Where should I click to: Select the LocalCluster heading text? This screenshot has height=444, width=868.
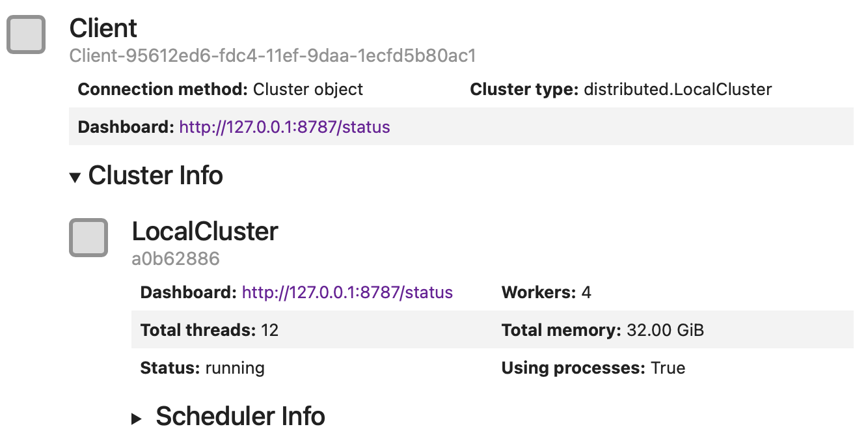[x=205, y=231]
